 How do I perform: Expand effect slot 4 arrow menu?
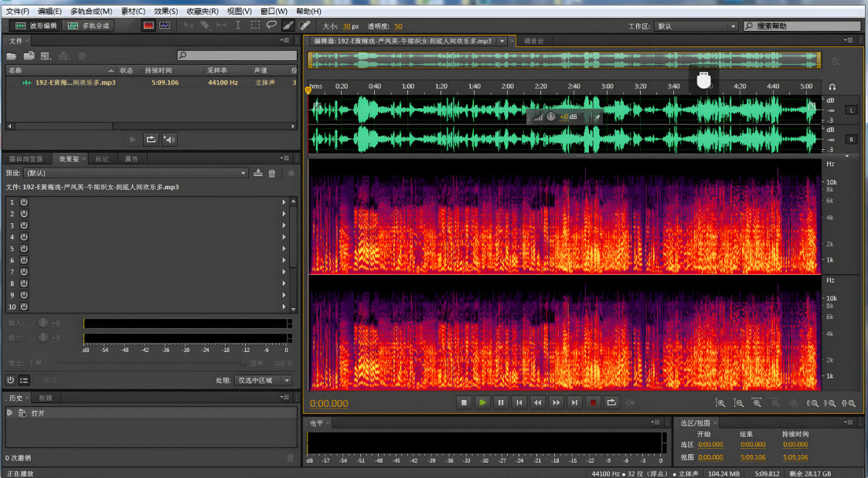[x=284, y=237]
